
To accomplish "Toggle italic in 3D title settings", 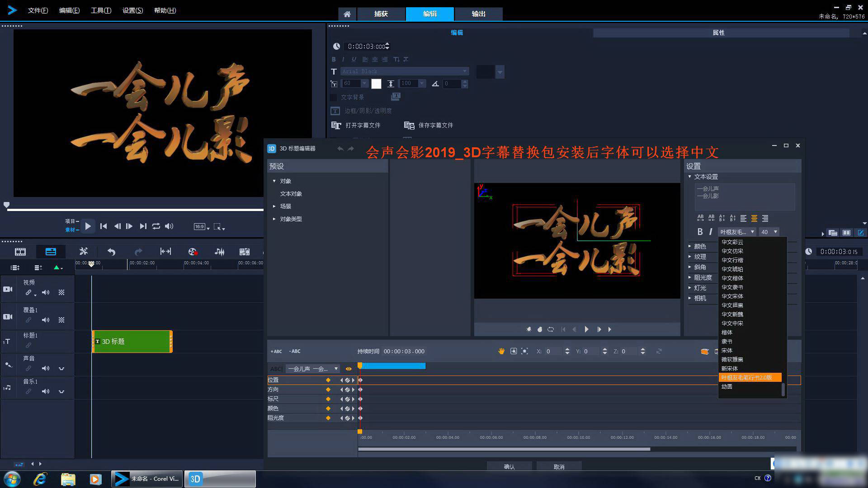I will click(711, 232).
